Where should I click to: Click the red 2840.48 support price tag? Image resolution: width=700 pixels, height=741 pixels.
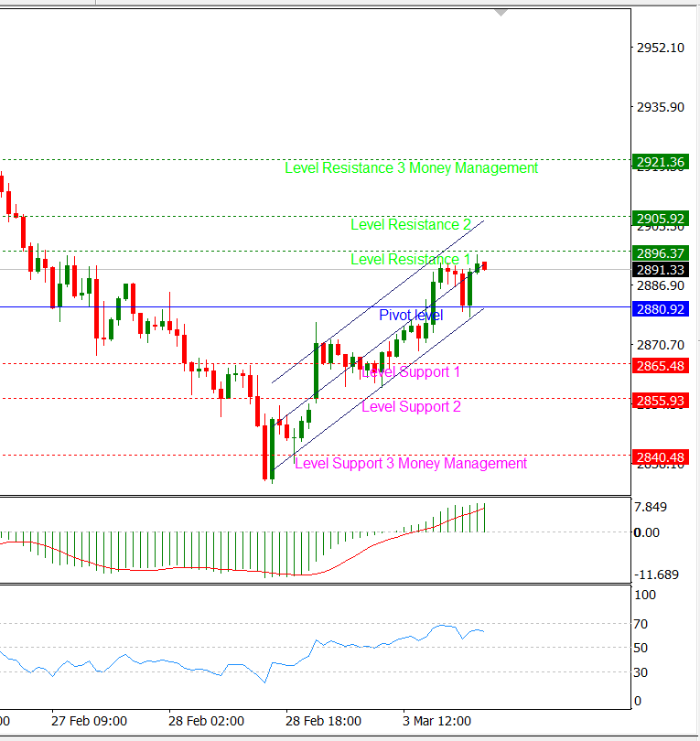click(x=659, y=457)
